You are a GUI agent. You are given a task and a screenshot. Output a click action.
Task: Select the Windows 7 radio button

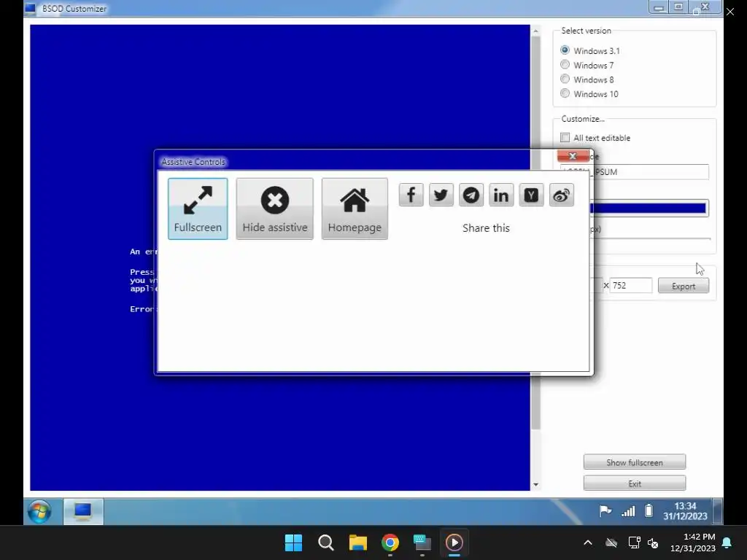click(x=565, y=64)
